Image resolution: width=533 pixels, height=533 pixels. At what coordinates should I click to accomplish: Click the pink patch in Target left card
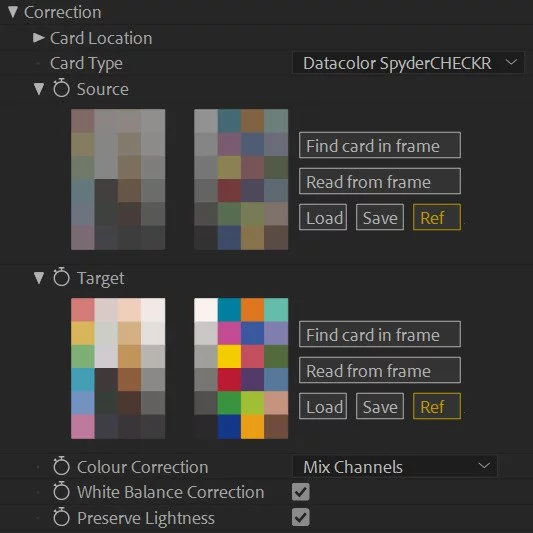(83, 427)
